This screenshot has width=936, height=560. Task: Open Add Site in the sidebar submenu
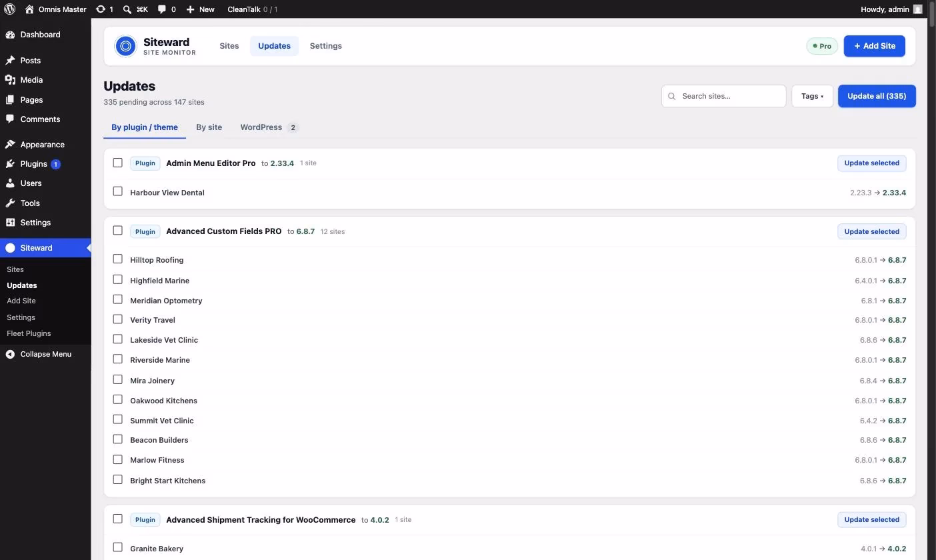[21, 301]
